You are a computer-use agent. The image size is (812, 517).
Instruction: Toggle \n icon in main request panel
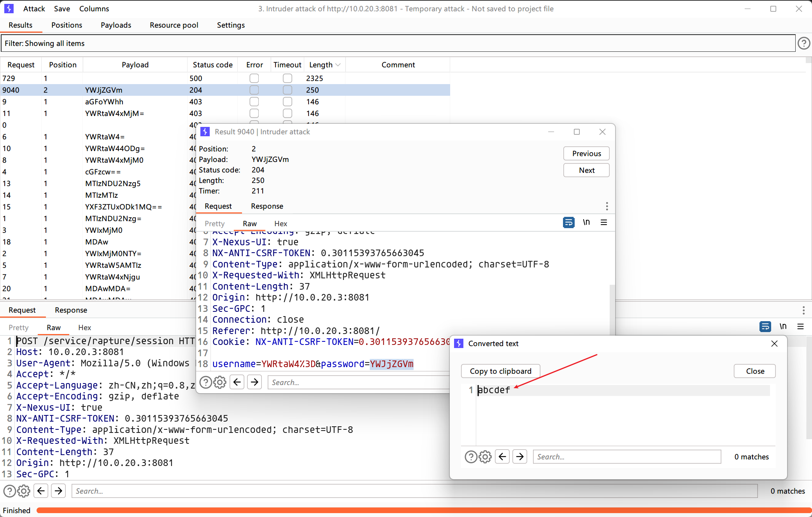click(783, 326)
